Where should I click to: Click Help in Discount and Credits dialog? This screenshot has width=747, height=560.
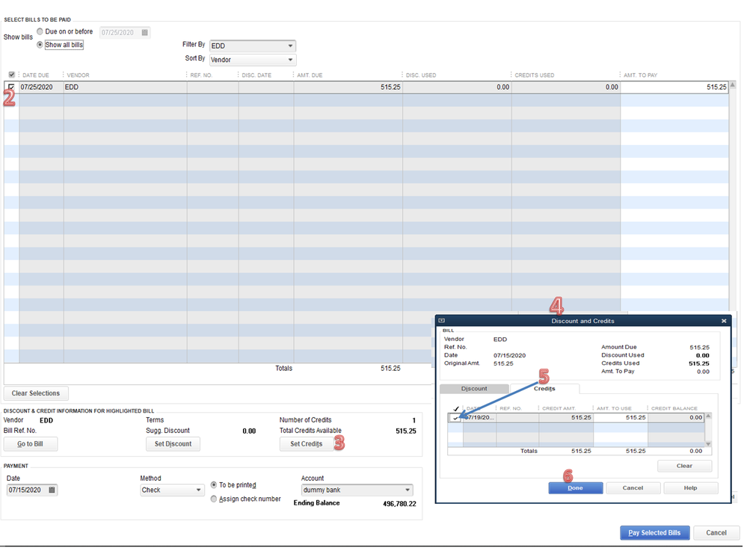[690, 487]
